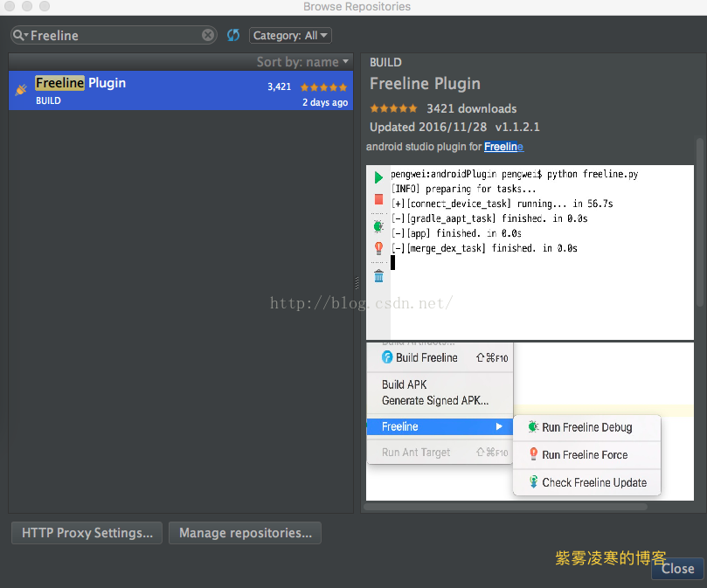This screenshot has width=707, height=588.
Task: Click the '3421 downloads' text
Action: coord(472,108)
